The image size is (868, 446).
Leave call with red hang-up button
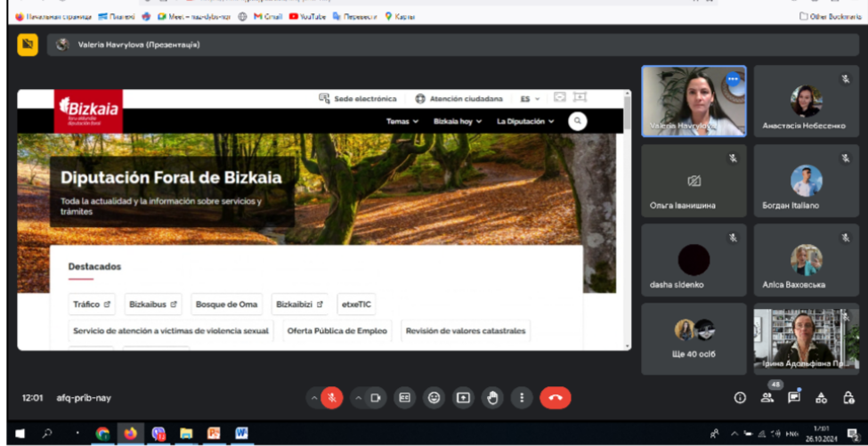click(556, 397)
